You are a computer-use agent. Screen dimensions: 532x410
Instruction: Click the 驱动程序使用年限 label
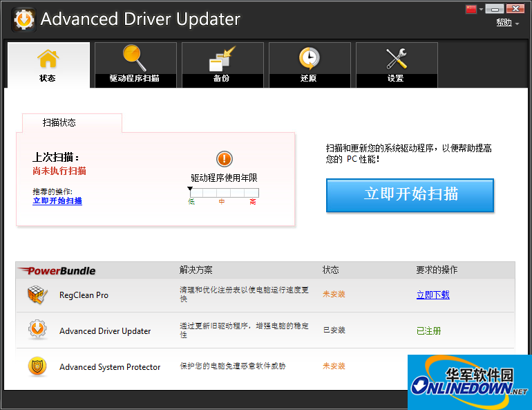pyautogui.click(x=224, y=178)
